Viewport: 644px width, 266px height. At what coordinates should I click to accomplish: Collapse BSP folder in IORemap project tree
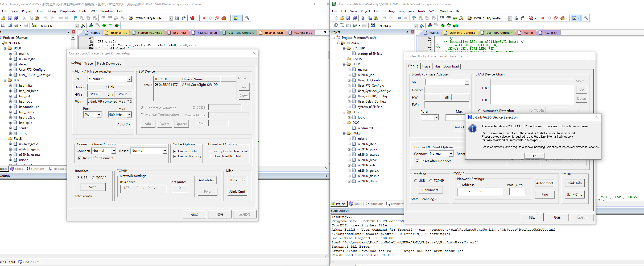point(5,80)
